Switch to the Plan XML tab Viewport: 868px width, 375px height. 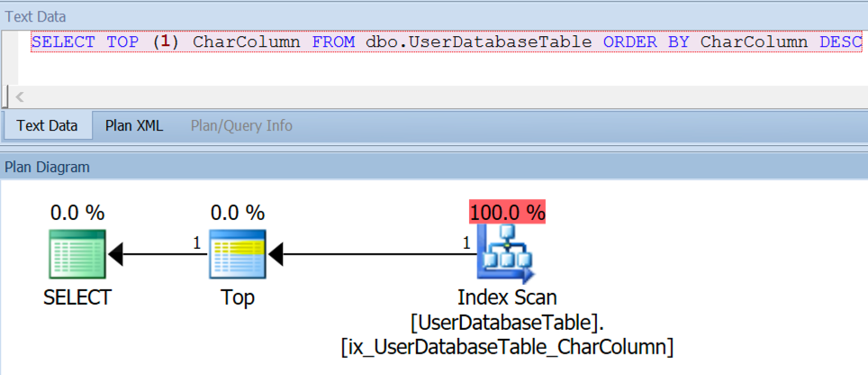coord(134,125)
